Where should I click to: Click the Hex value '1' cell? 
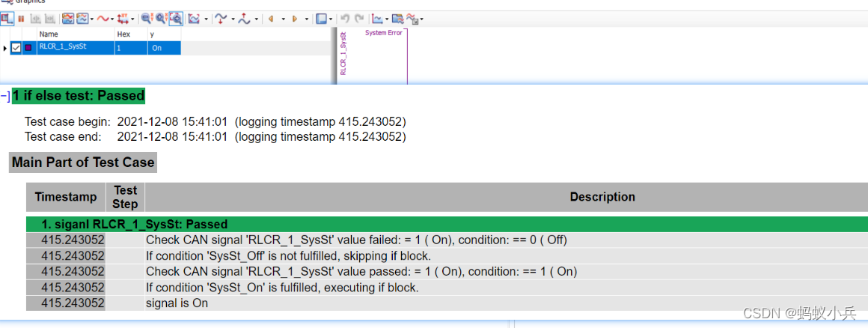pos(131,48)
